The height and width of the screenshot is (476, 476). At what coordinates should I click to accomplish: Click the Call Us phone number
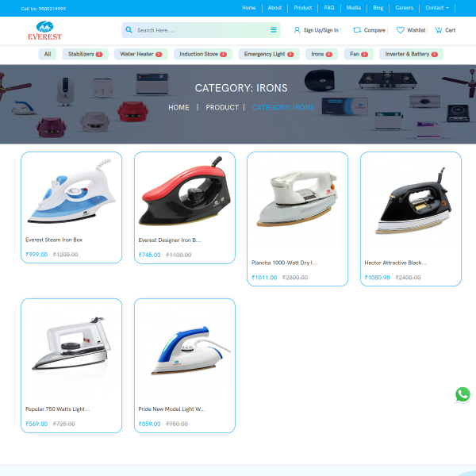(x=44, y=9)
